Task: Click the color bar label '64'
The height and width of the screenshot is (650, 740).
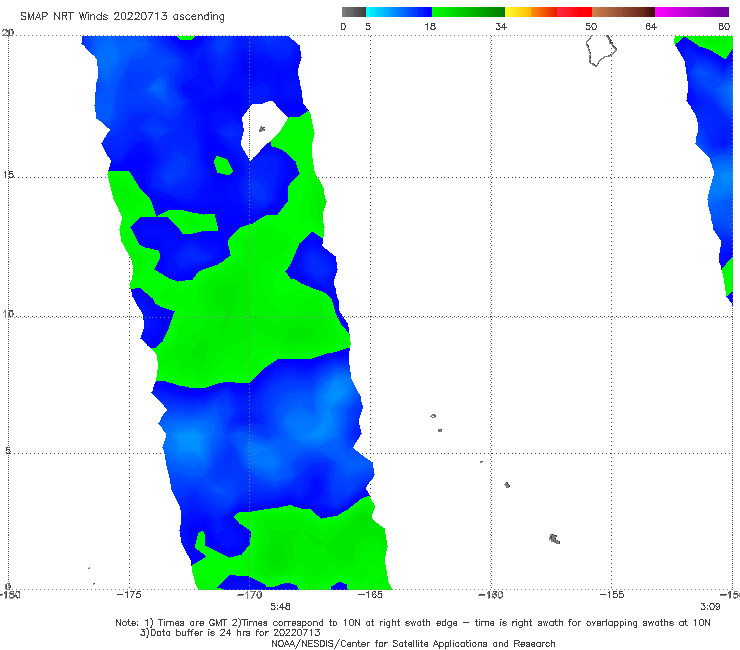Action: [x=651, y=26]
